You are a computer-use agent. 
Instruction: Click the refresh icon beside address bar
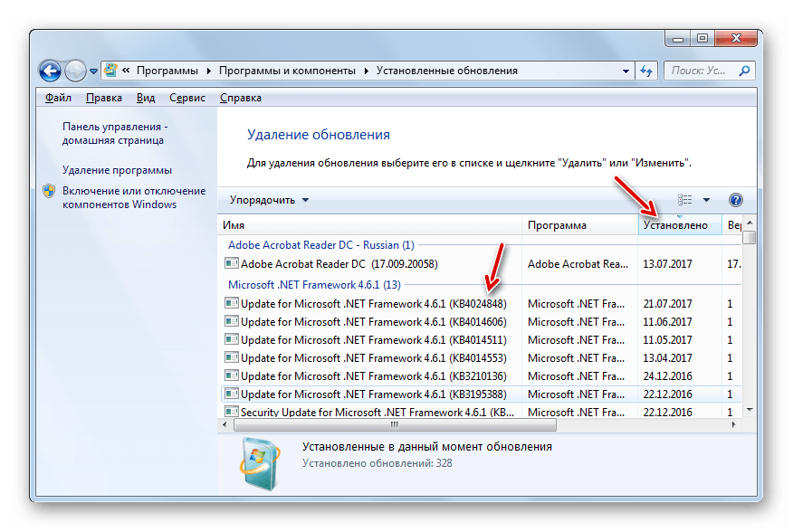coord(647,71)
